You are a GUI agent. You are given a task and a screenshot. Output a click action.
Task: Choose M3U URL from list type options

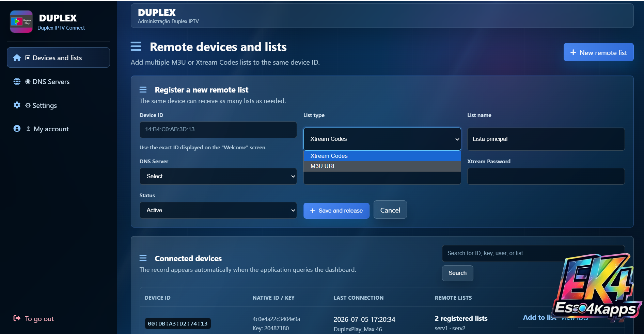(382, 166)
